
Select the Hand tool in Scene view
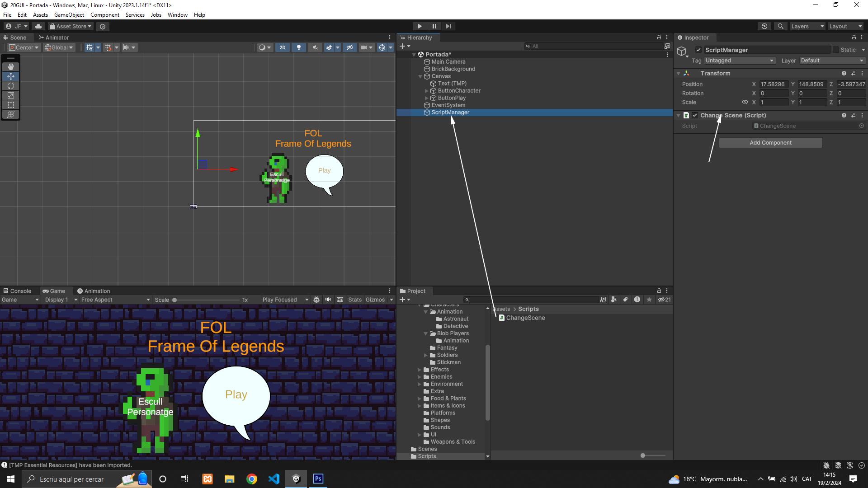pyautogui.click(x=11, y=67)
